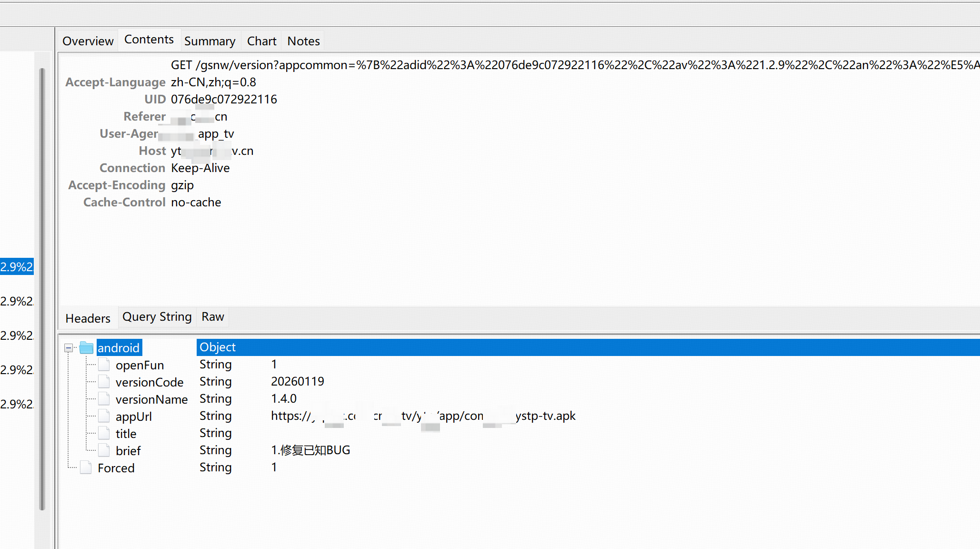Select the highlighted 2.9%2 request row

point(17,267)
